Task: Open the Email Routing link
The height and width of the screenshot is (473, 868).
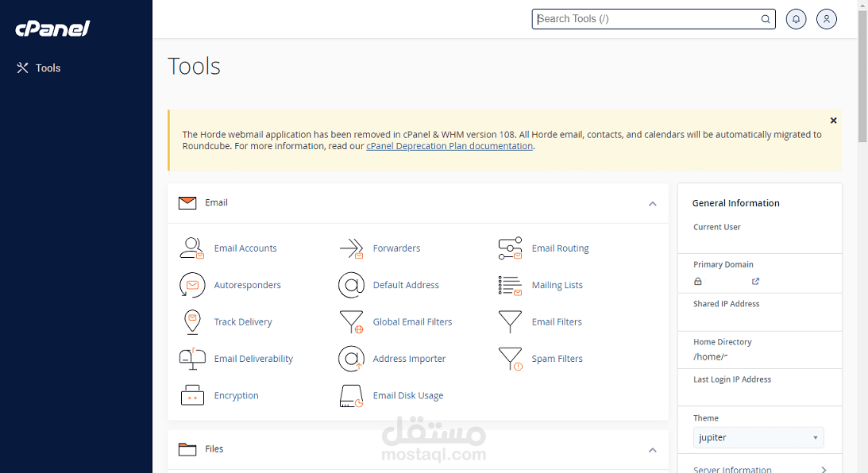Action: click(560, 248)
